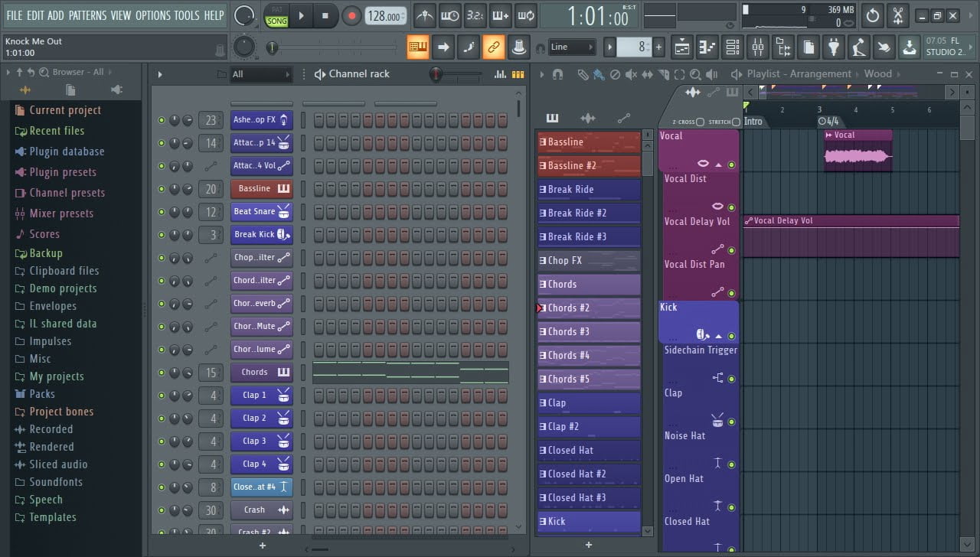Click the undo history circular arrow icon
980x557 pixels.
[873, 15]
